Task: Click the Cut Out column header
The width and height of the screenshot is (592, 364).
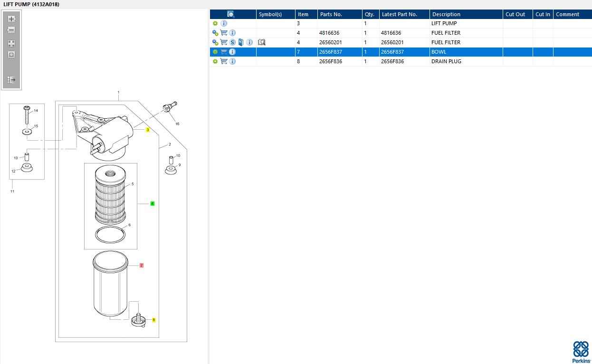Action: click(517, 14)
